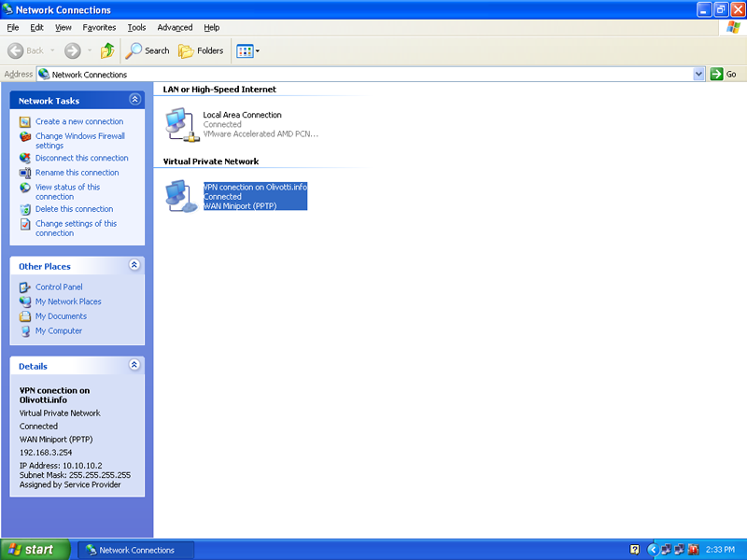Click the Network Connections taskbar button
The height and width of the screenshot is (560, 747).
(x=135, y=550)
